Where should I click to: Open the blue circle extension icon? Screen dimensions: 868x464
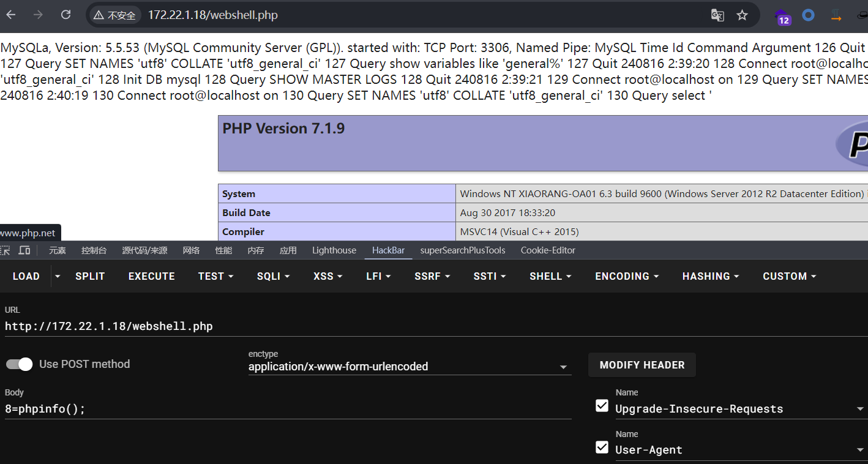[809, 15]
